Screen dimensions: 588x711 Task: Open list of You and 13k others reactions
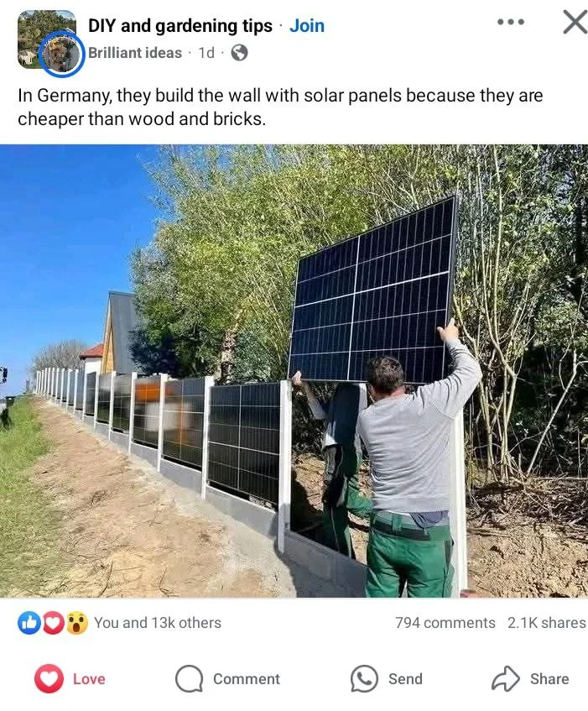click(x=158, y=623)
